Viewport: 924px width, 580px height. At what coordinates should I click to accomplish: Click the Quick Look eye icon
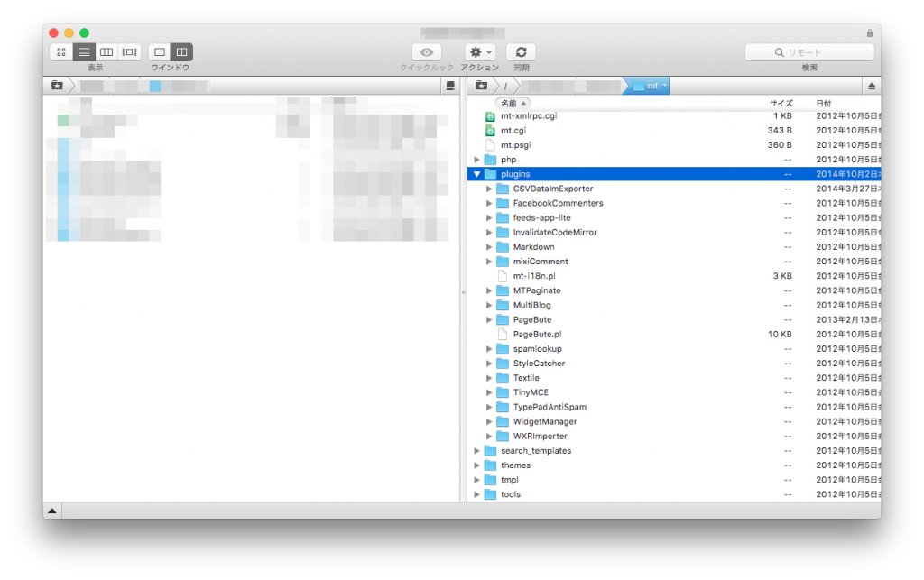click(x=427, y=52)
